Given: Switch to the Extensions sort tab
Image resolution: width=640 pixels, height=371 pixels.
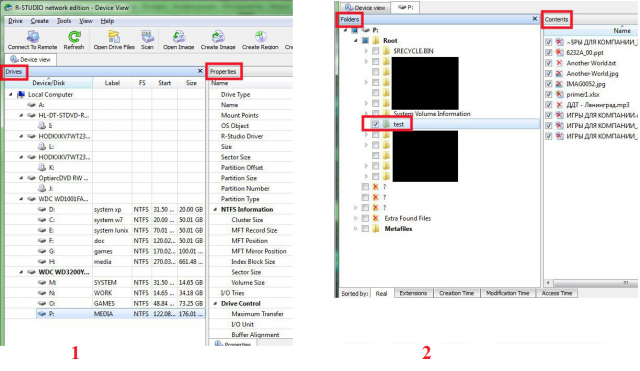Looking at the screenshot, I should click(x=413, y=293).
